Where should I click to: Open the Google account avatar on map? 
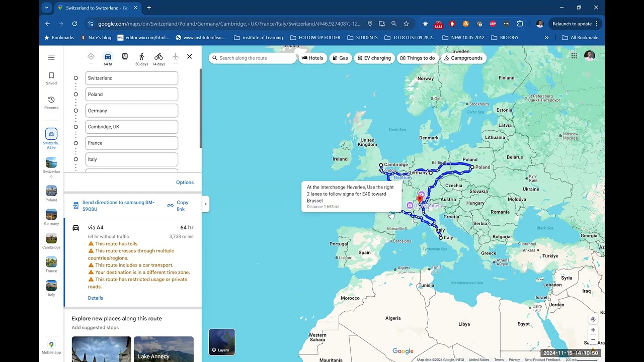pos(590,56)
